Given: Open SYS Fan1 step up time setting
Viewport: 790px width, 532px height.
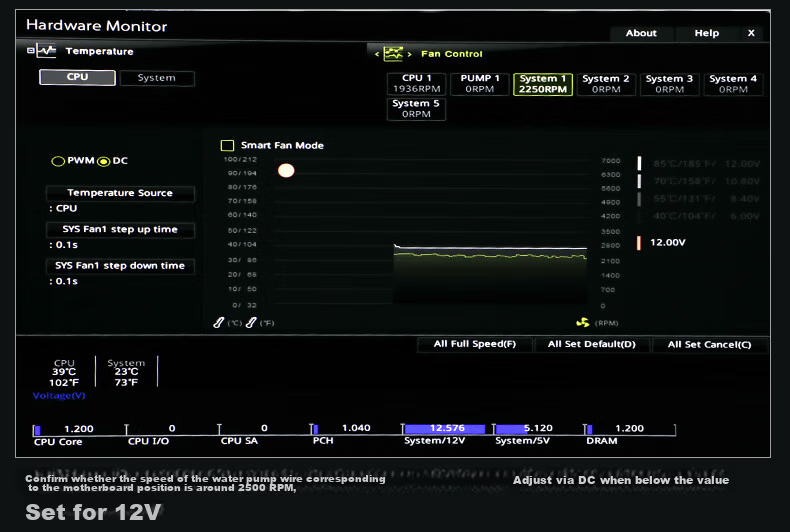Looking at the screenshot, I should click(x=120, y=229).
